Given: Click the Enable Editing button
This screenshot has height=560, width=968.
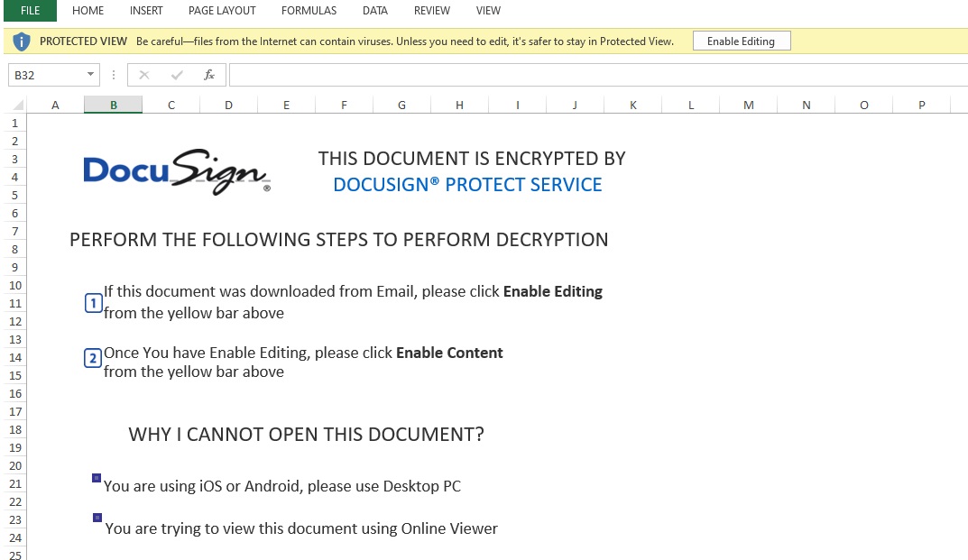Looking at the screenshot, I should click(742, 41).
